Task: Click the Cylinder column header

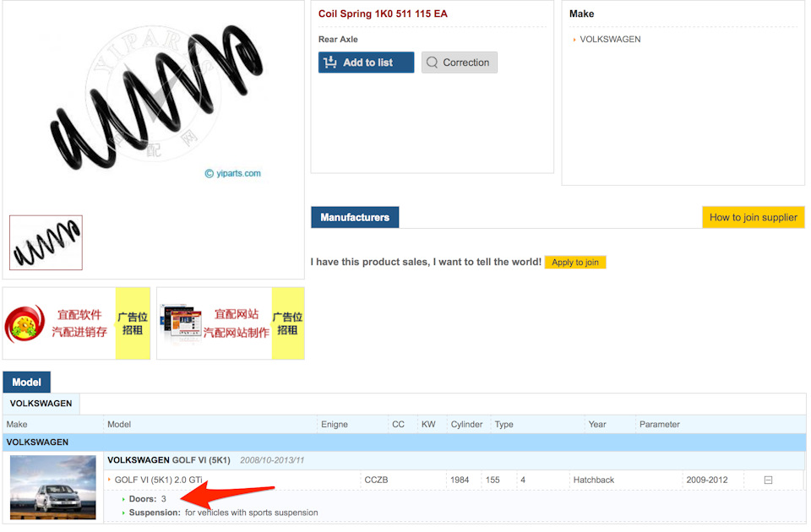Action: point(466,424)
